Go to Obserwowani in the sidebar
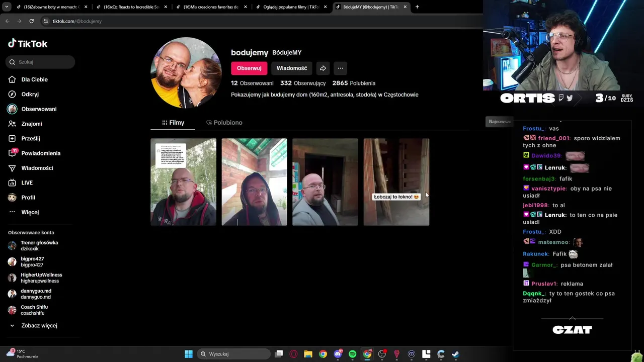The width and height of the screenshot is (644, 362). pos(39,109)
